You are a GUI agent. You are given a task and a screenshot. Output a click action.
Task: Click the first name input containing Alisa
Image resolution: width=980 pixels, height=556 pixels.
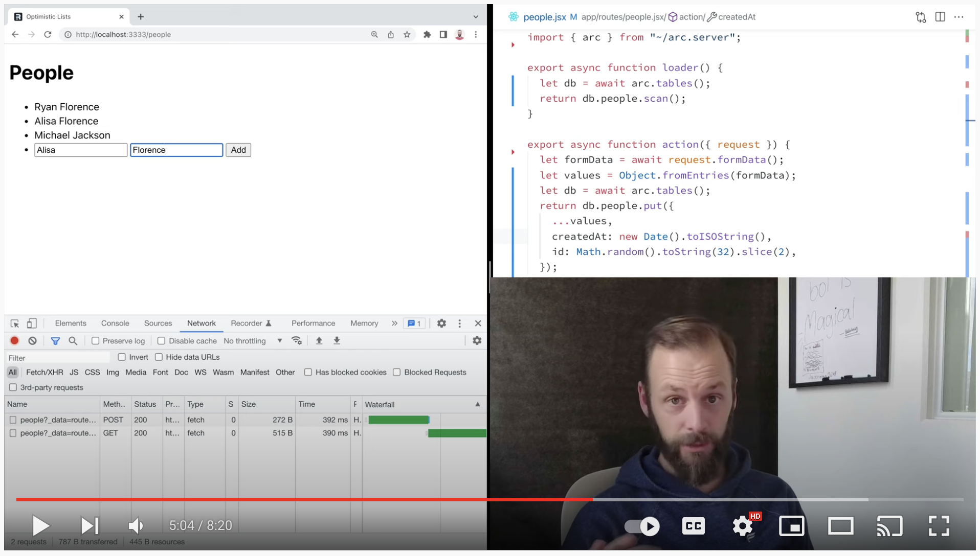pyautogui.click(x=81, y=150)
